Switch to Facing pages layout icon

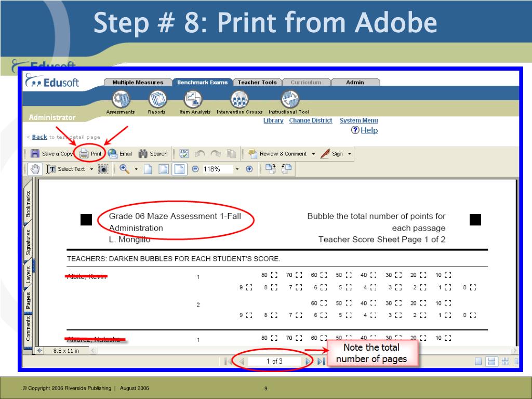pos(505,362)
